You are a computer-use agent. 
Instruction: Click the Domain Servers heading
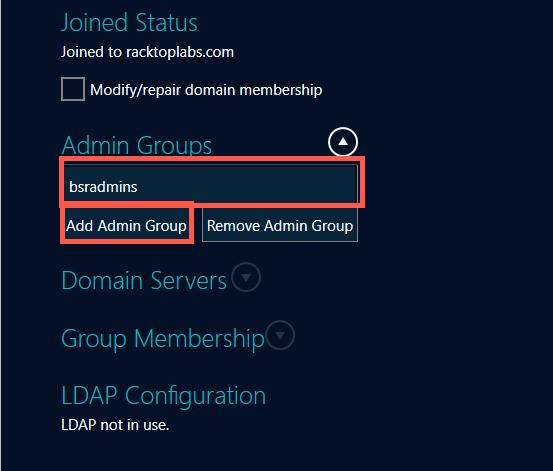144,280
